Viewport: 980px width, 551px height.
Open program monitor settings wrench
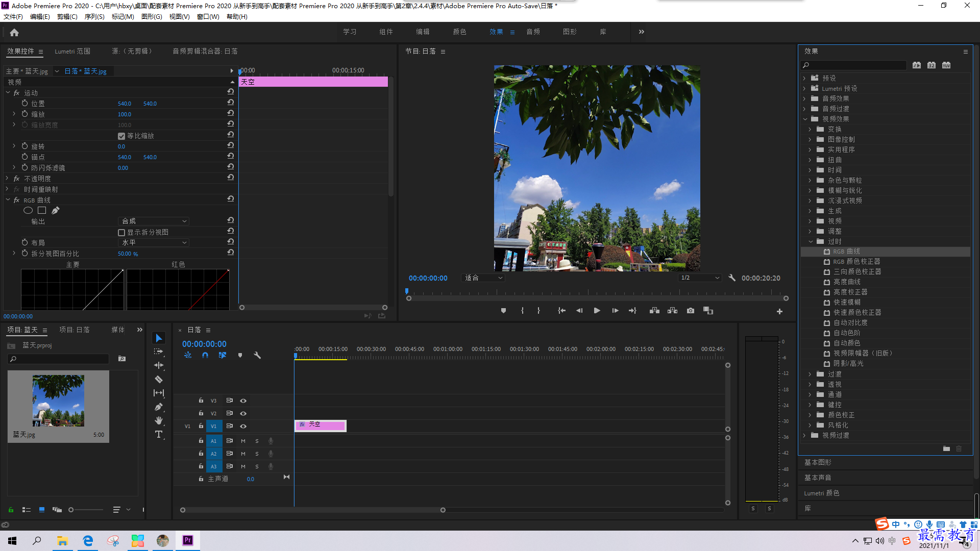click(732, 278)
